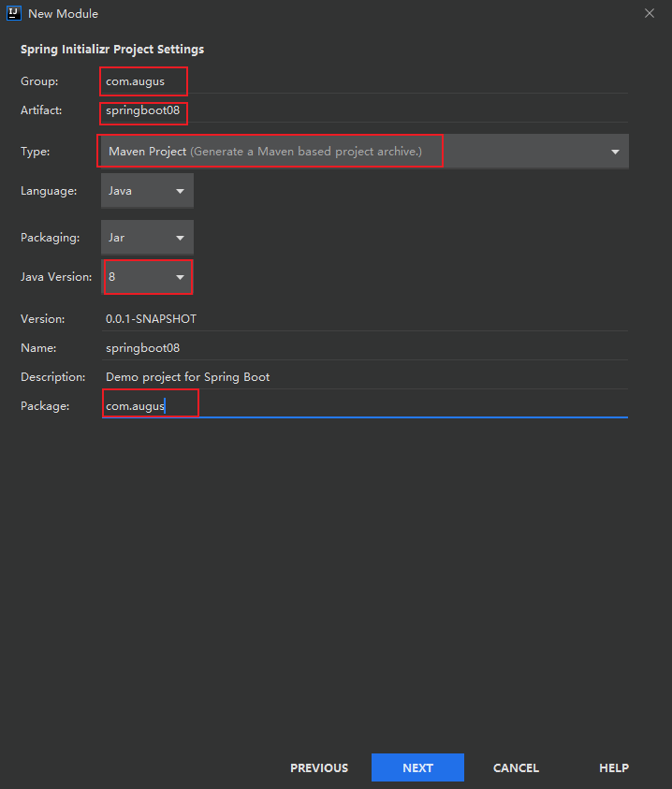
Task: Open the Language dropdown
Action: (178, 190)
